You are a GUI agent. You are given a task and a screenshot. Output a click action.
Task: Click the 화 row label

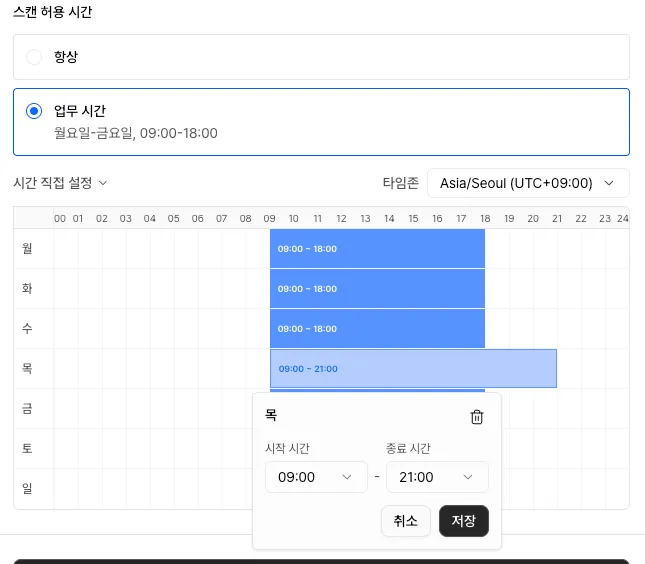click(x=27, y=289)
